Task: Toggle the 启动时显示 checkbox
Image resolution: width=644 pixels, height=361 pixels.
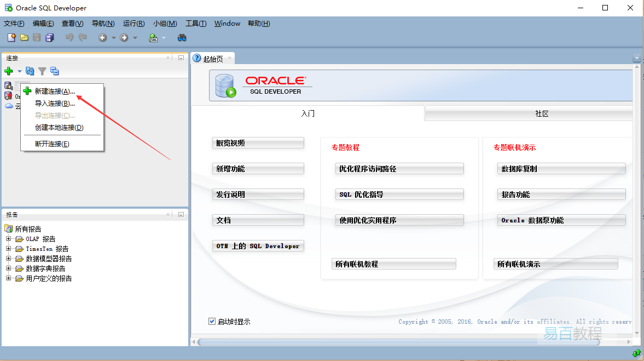Action: (x=212, y=322)
